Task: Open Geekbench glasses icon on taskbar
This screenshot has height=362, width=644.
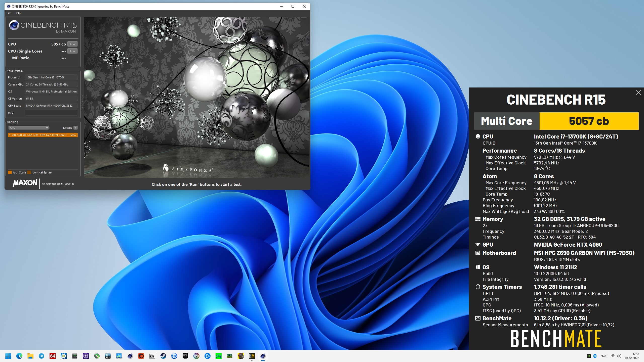Action: pyautogui.click(x=119, y=356)
